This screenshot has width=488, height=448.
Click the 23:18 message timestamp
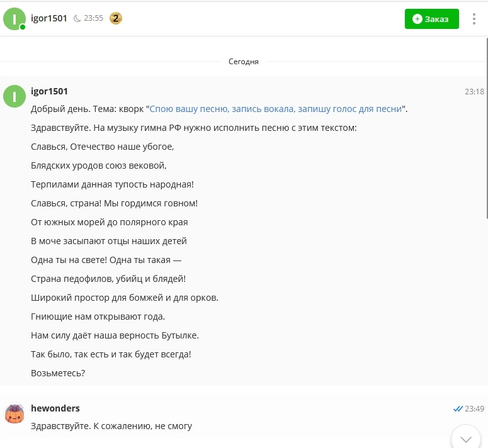coord(474,92)
